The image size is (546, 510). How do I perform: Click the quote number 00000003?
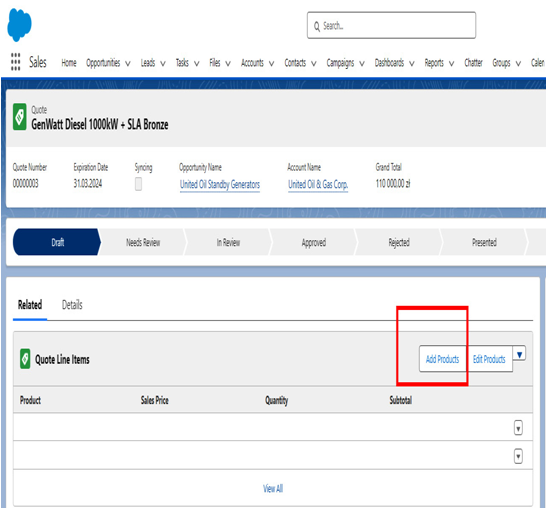click(x=25, y=183)
